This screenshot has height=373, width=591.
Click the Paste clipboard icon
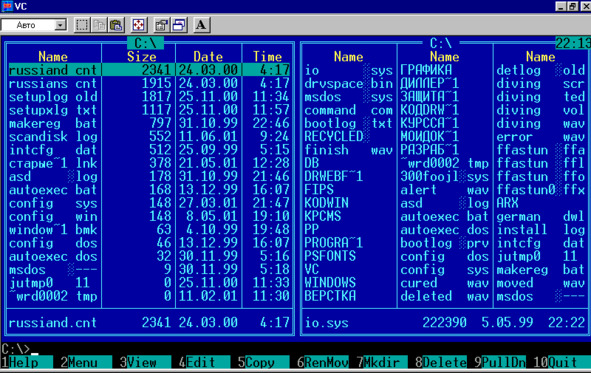pyautogui.click(x=116, y=25)
